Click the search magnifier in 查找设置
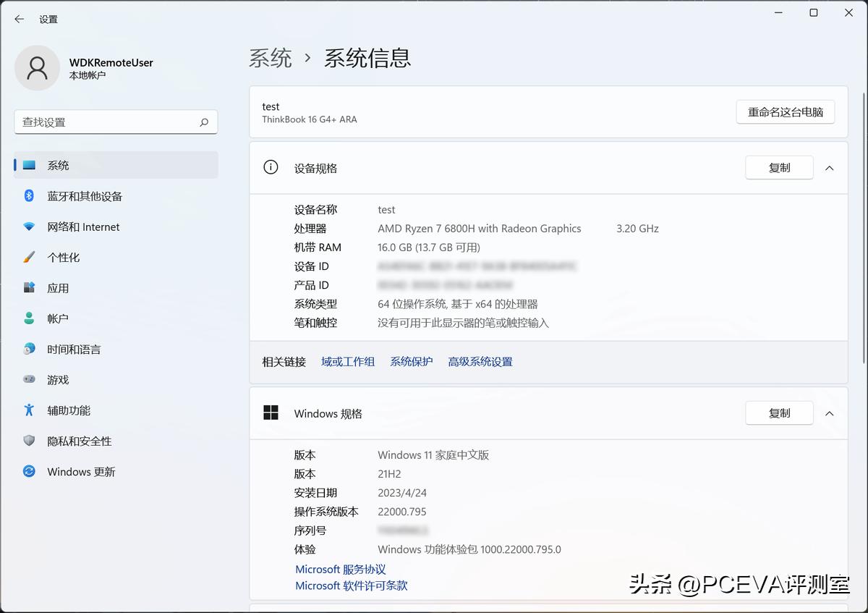Viewport: 868px width, 613px height. (205, 122)
